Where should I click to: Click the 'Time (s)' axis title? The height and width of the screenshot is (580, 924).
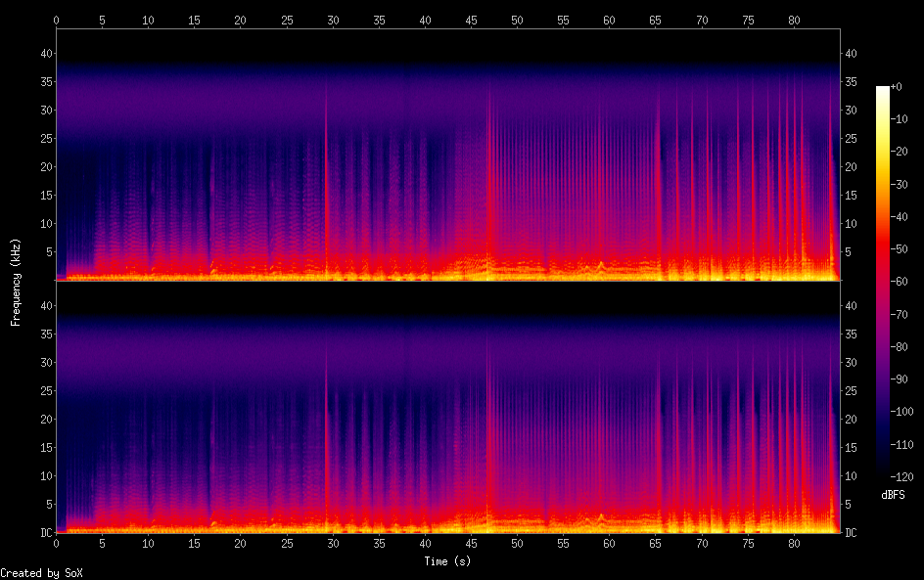click(447, 561)
